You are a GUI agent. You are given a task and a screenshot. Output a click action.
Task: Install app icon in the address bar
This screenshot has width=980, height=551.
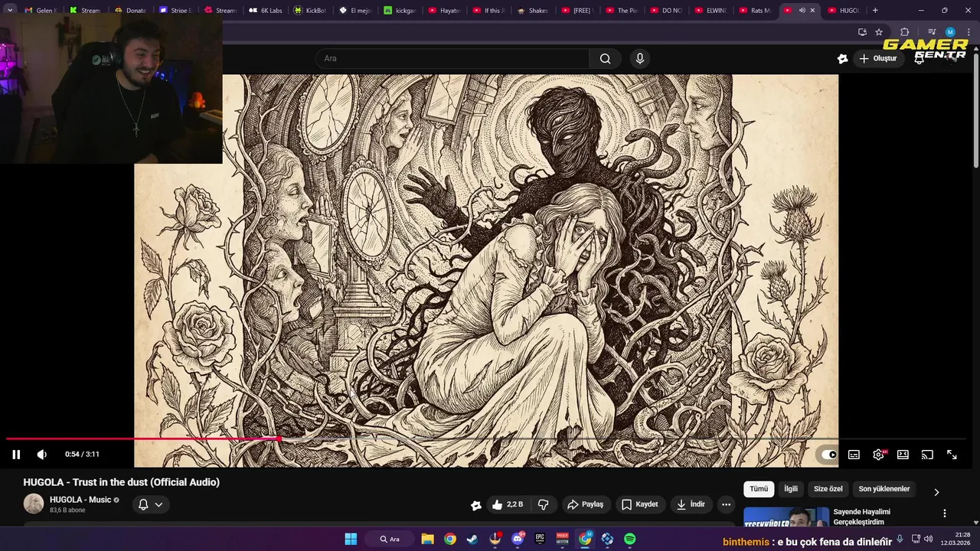coord(862,32)
